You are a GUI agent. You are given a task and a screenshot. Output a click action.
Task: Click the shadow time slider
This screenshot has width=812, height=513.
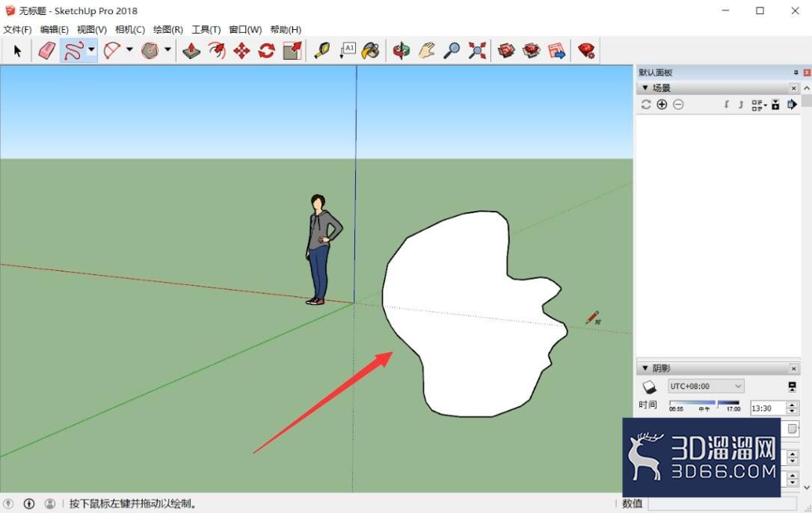[704, 402]
